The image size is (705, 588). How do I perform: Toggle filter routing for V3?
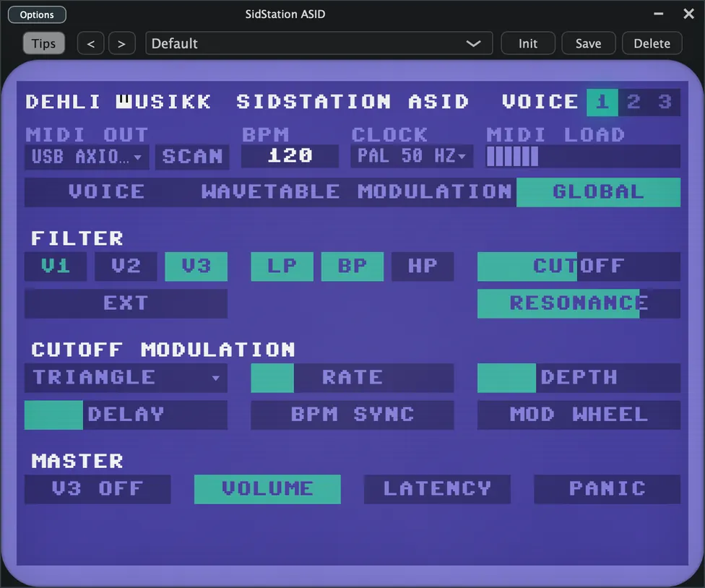click(196, 266)
